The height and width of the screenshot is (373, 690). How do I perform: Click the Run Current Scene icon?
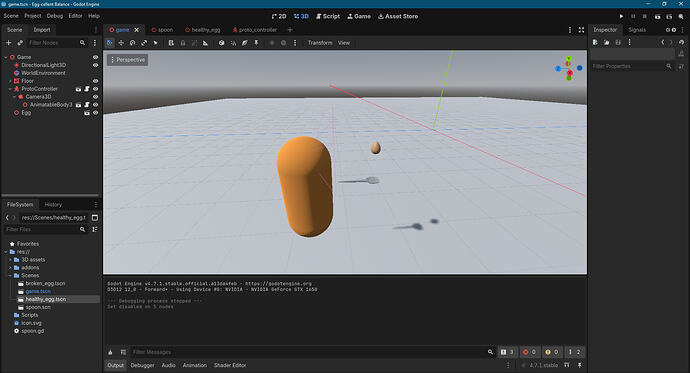tap(657, 16)
